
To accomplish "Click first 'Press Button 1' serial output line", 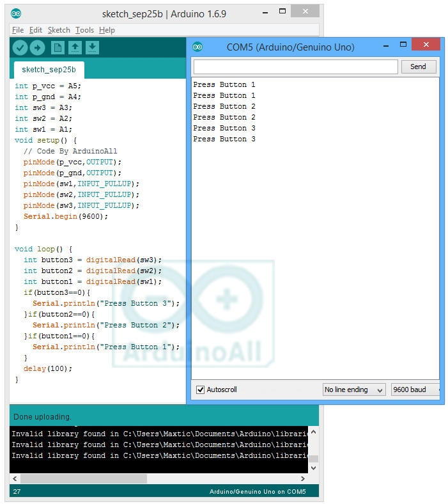I will click(224, 85).
